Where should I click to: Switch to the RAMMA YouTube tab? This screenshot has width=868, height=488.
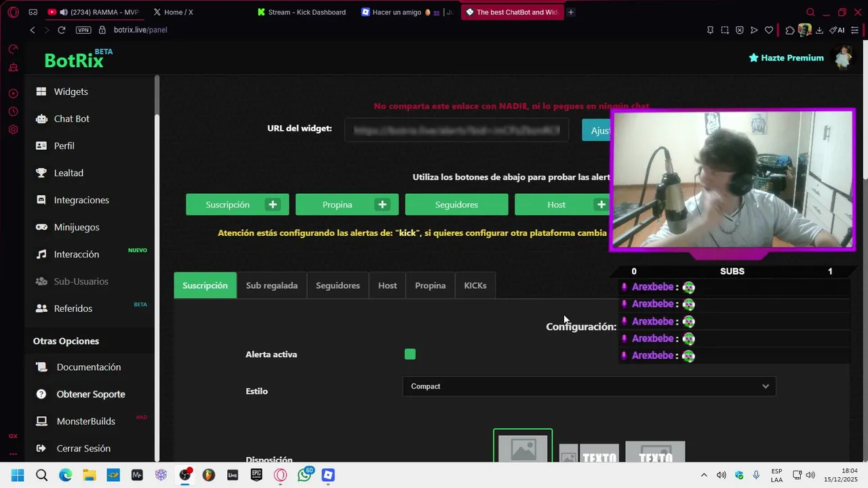(x=94, y=12)
